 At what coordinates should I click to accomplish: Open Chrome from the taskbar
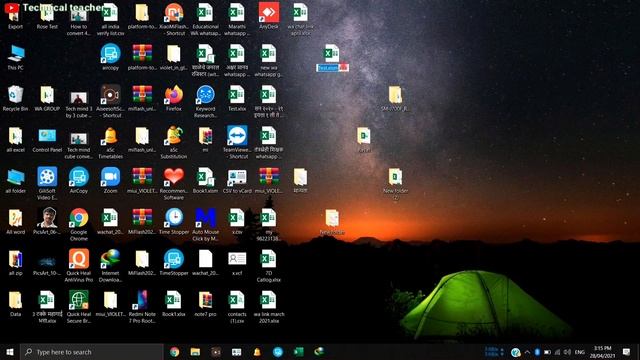175,352
